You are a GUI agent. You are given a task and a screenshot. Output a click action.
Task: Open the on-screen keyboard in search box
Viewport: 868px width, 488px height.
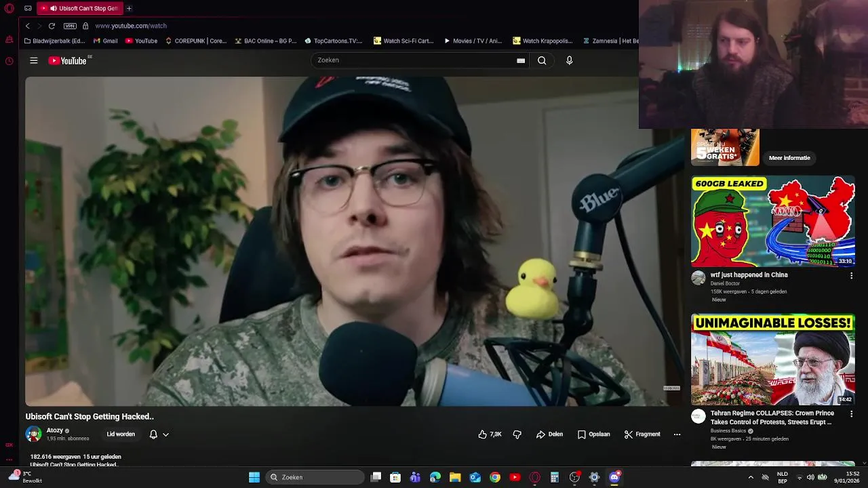click(521, 60)
